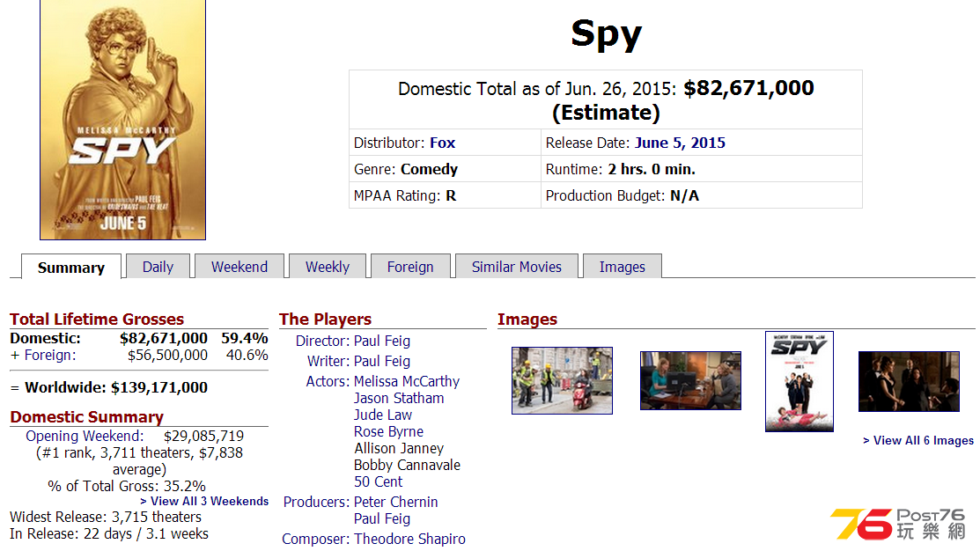Open the gold Spy movie poster
Viewport: 980px width, 551px height.
tap(122, 120)
